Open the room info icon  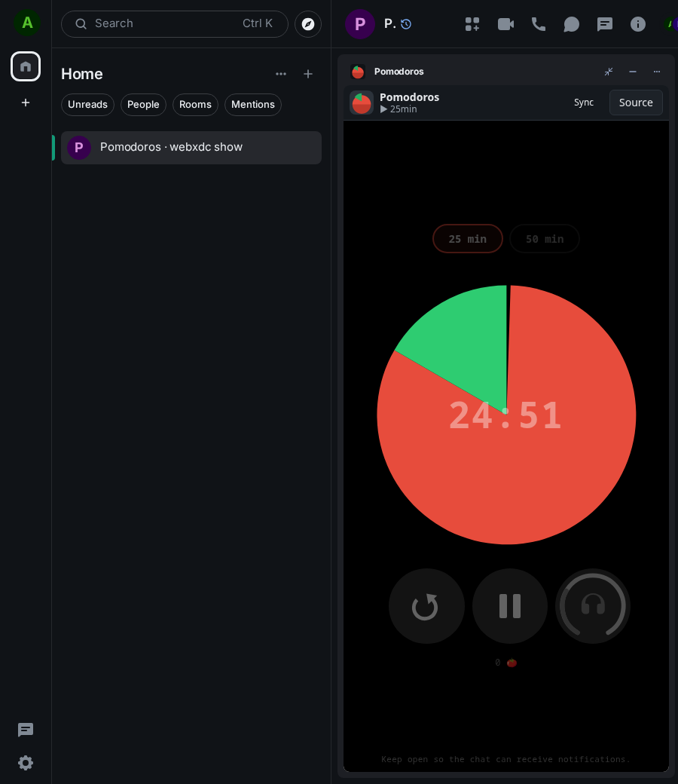click(x=637, y=24)
